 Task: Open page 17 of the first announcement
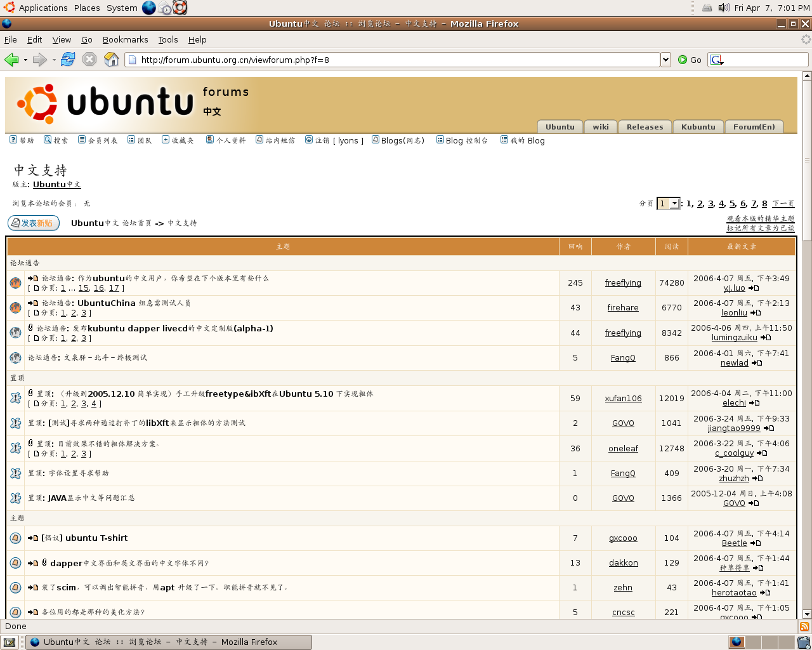point(114,288)
